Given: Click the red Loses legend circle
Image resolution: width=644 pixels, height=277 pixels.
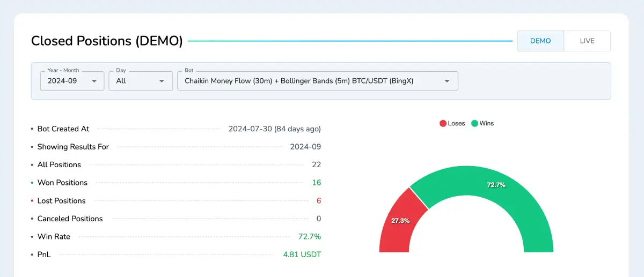Looking at the screenshot, I should point(443,123).
